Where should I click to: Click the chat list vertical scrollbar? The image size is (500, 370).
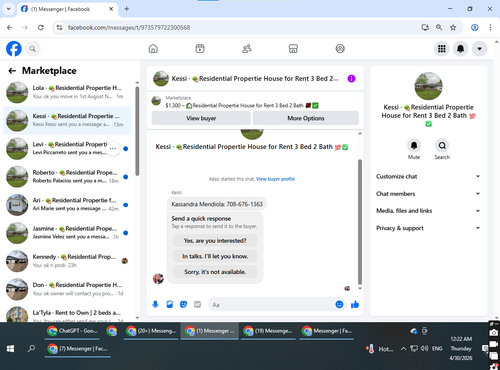click(137, 131)
